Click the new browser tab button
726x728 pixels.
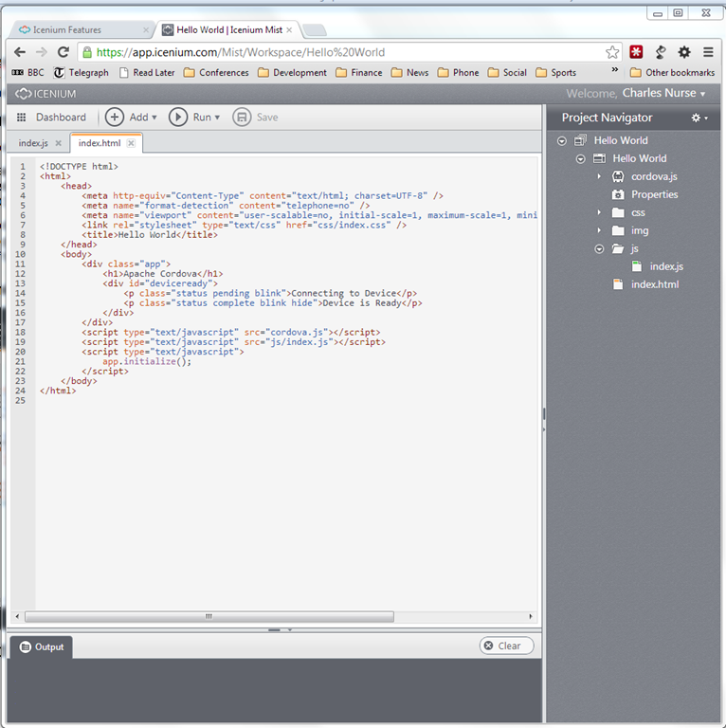point(315,30)
